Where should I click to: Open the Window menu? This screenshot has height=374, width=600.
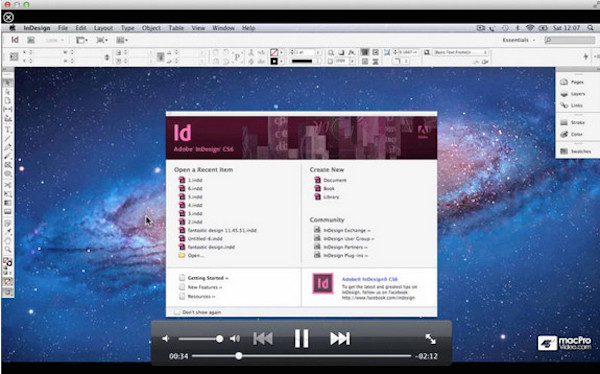tap(223, 28)
